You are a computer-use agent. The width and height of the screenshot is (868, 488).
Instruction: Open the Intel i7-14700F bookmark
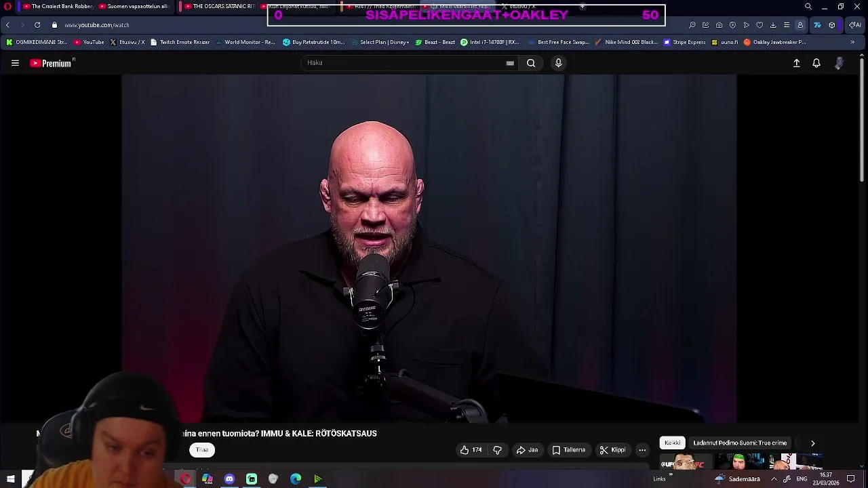(x=490, y=42)
